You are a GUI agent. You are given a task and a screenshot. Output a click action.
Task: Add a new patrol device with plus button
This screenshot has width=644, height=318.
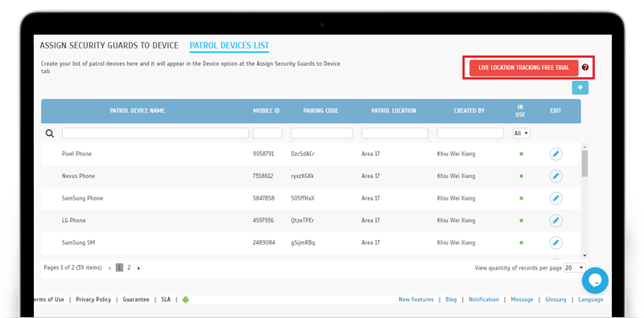pos(580,88)
